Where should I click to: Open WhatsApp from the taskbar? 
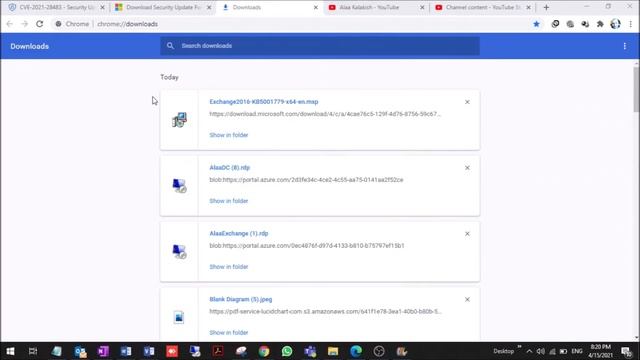pos(287,351)
